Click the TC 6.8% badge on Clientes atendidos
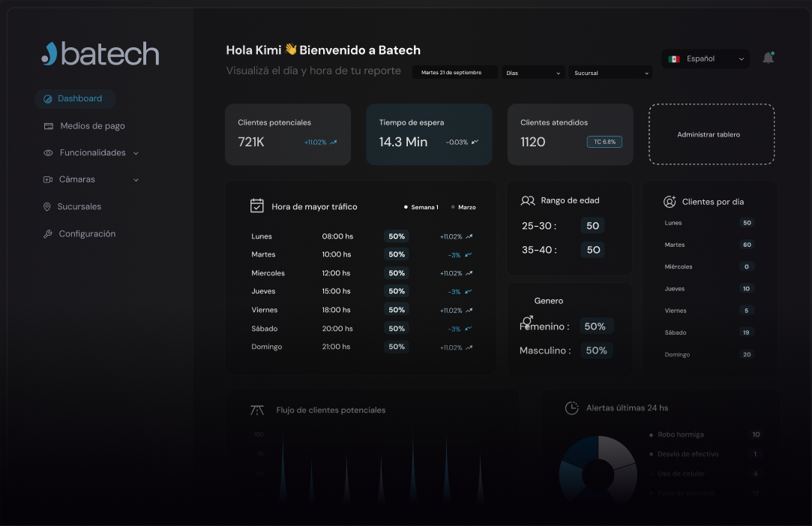Screen dimensions: 812x526 [x=604, y=141]
